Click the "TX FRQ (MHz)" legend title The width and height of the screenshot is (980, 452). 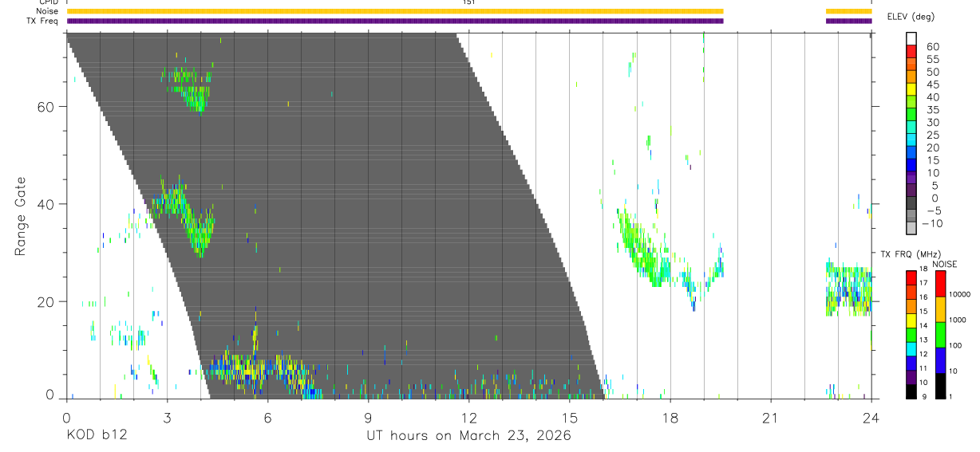(910, 254)
